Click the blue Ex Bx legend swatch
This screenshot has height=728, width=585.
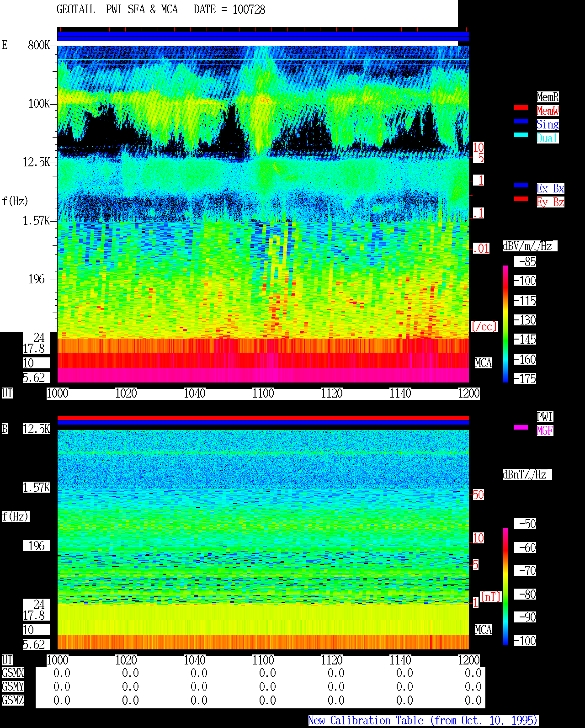(x=521, y=185)
